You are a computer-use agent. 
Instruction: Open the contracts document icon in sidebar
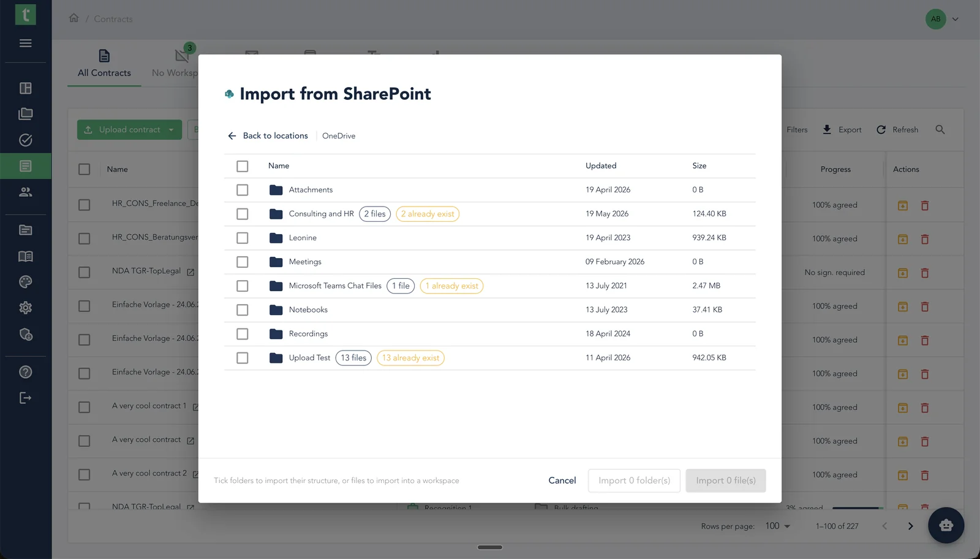(25, 166)
